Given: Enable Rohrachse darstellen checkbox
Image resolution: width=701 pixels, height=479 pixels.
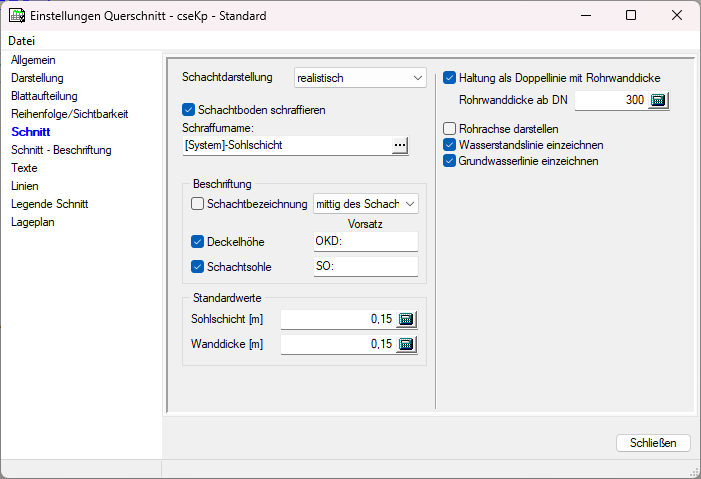Looking at the screenshot, I should click(x=449, y=129).
